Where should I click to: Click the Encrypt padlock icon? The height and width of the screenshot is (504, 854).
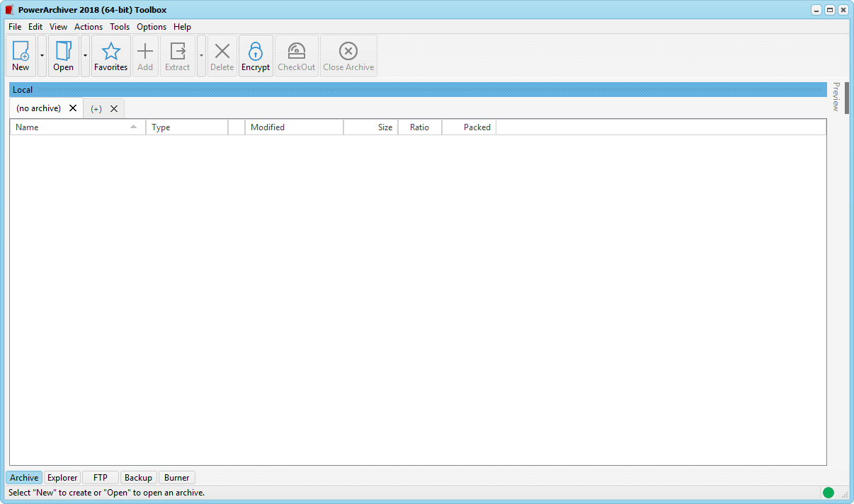[256, 52]
